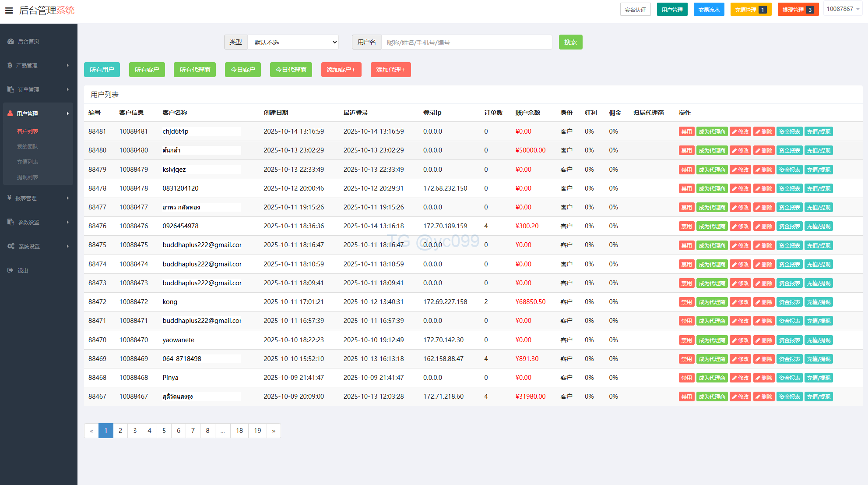This screenshot has width=868, height=485.
Task: Click the hamburger menu icon
Action: pyautogui.click(x=9, y=10)
